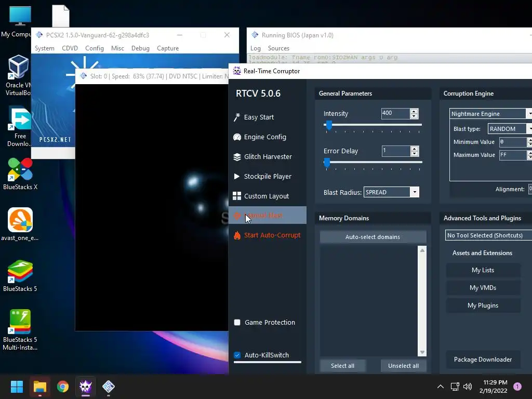Click the Start Auto-Corrupt flame icon
This screenshot has height=399, width=532.
click(237, 235)
